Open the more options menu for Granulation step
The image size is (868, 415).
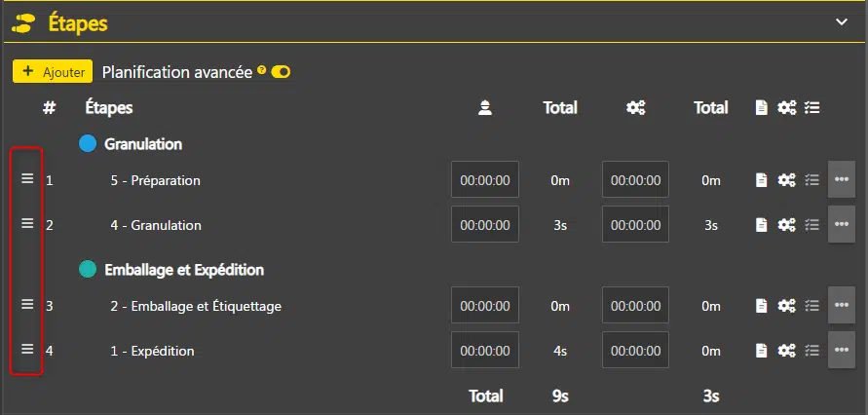(842, 225)
